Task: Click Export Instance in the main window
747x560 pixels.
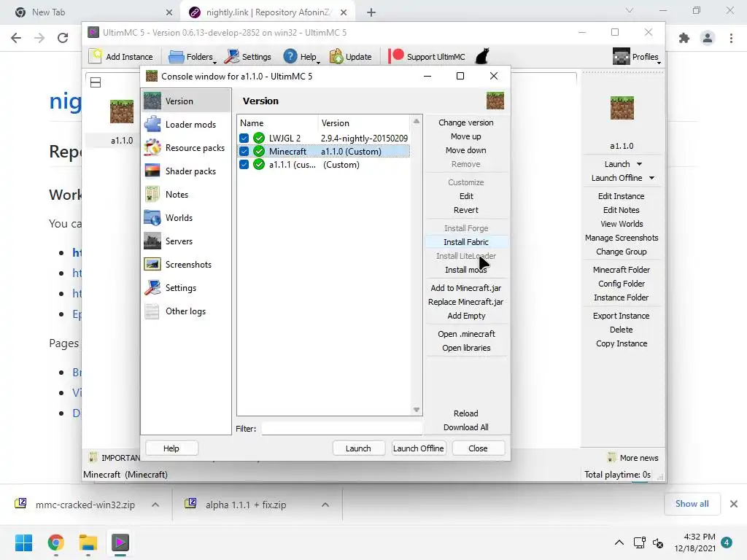Action: (x=622, y=316)
